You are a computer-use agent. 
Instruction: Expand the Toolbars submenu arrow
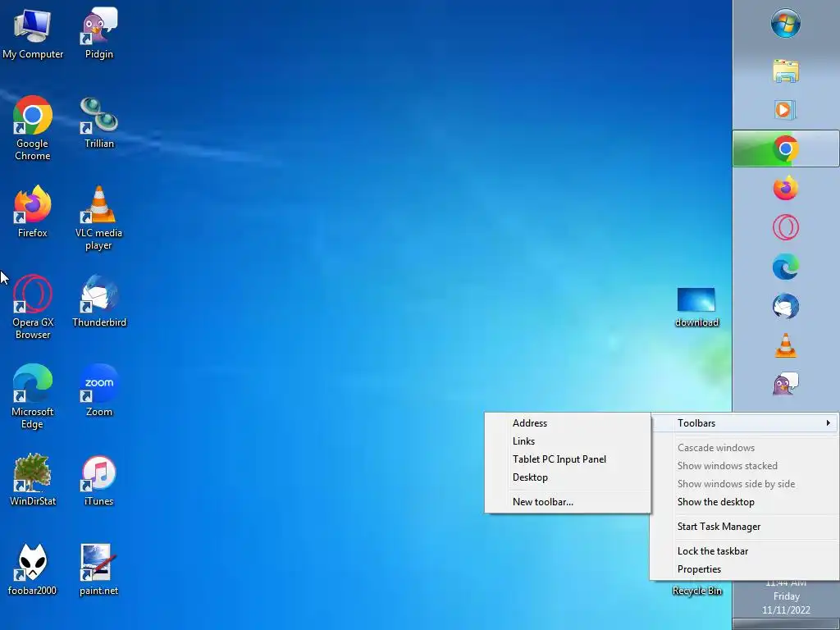point(829,423)
